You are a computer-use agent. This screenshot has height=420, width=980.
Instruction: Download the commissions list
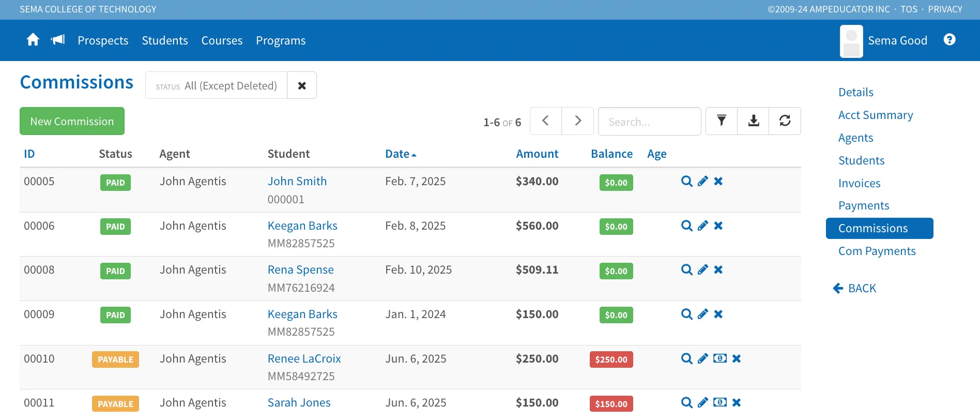(754, 121)
